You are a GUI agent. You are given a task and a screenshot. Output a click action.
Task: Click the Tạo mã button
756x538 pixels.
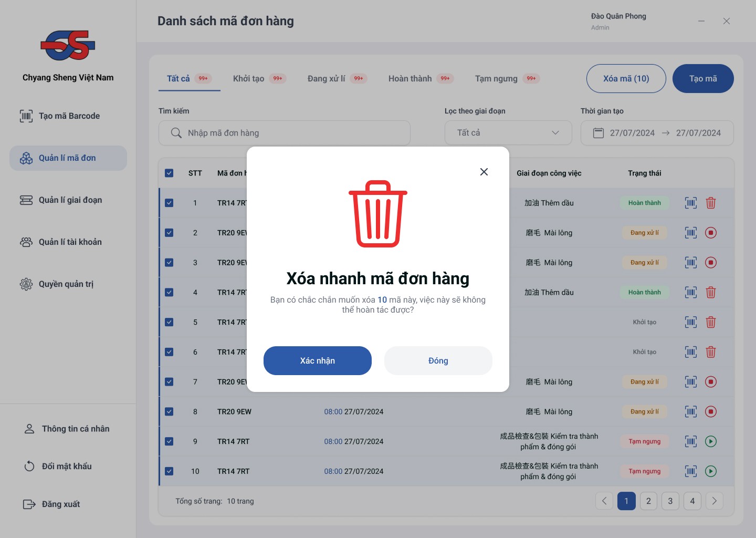coord(703,78)
